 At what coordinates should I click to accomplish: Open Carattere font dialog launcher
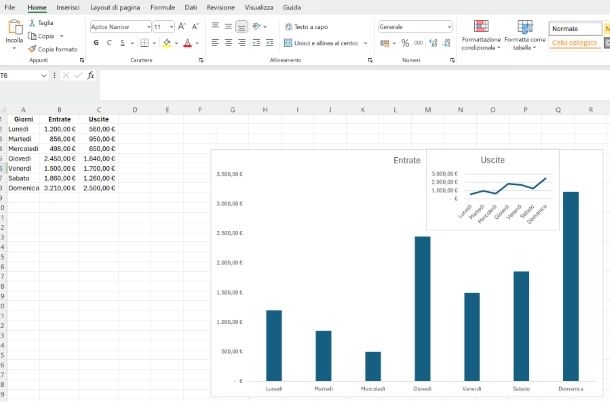(201, 60)
